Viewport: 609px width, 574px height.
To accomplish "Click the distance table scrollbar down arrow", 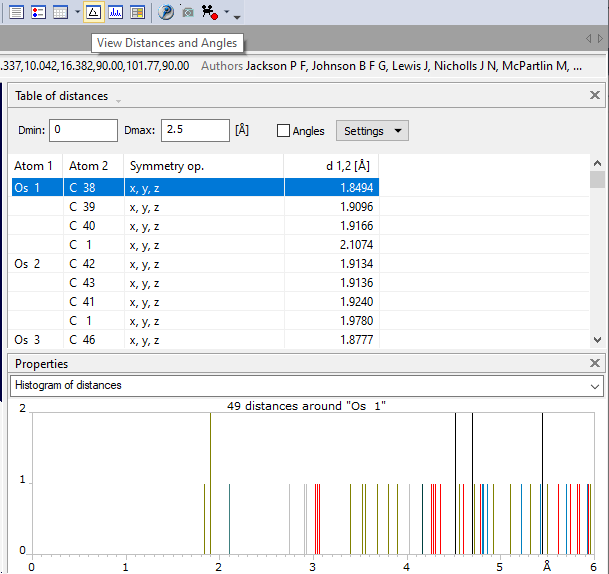I will point(598,340).
